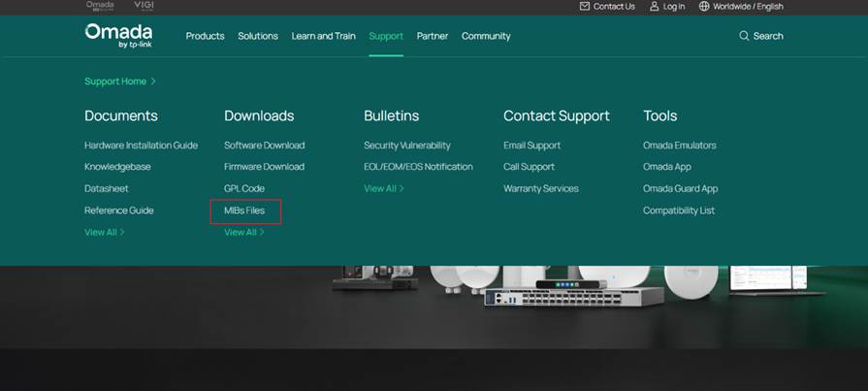
Task: Open the Products menu
Action: pos(205,36)
